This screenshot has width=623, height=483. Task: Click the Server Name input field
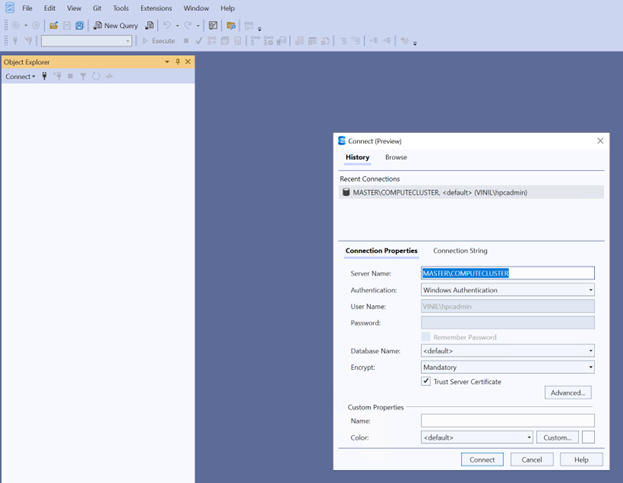507,273
